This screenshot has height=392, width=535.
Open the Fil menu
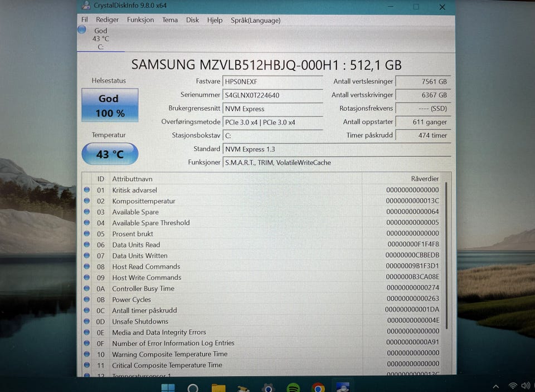tap(84, 19)
